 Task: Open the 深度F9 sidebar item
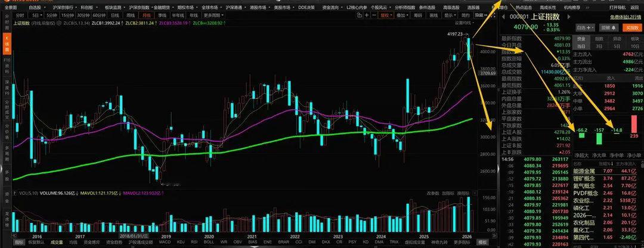(7, 87)
